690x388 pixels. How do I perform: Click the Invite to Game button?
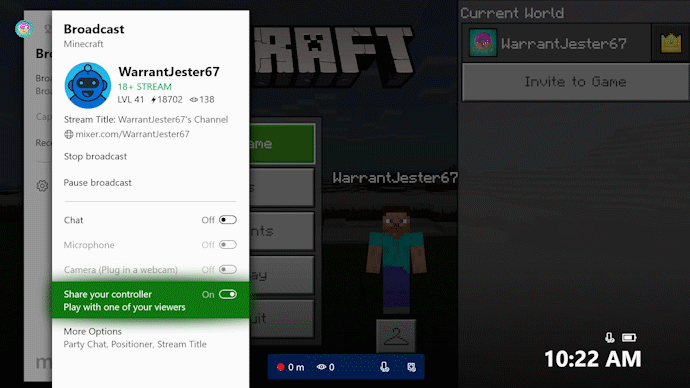[576, 82]
